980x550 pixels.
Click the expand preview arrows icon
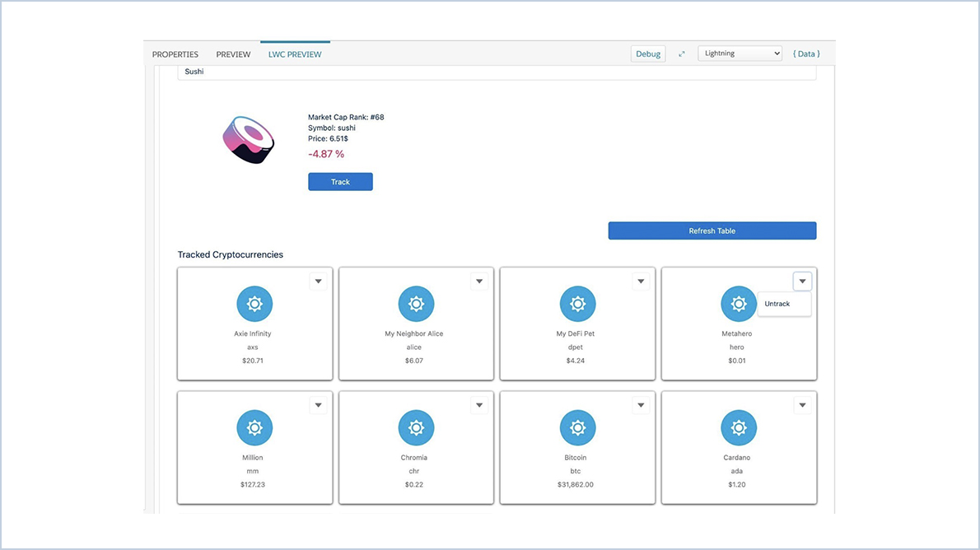point(681,53)
